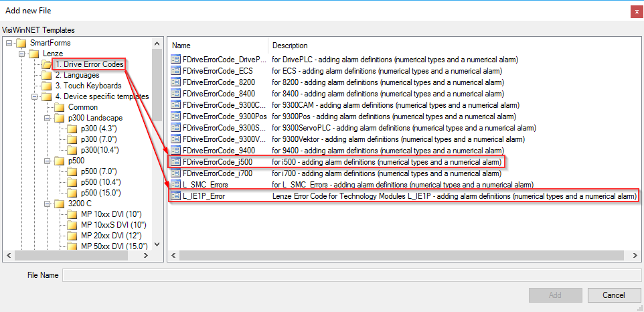The height and width of the screenshot is (312, 644).
Task: Click the open folder icon of Drive Error Codes
Action: coord(46,64)
